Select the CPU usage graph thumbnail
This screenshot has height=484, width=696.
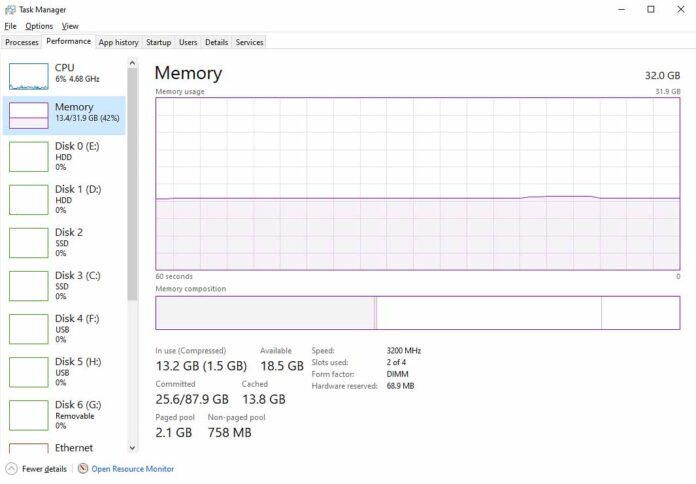tap(28, 76)
